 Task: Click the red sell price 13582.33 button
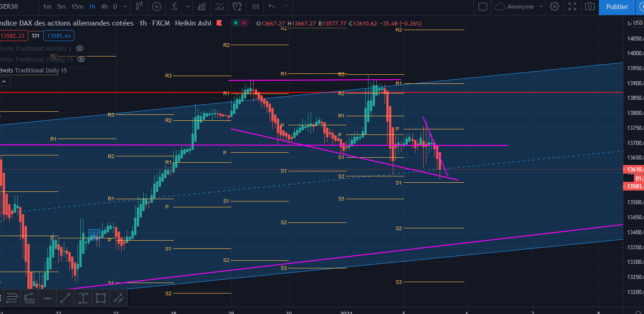click(x=14, y=36)
